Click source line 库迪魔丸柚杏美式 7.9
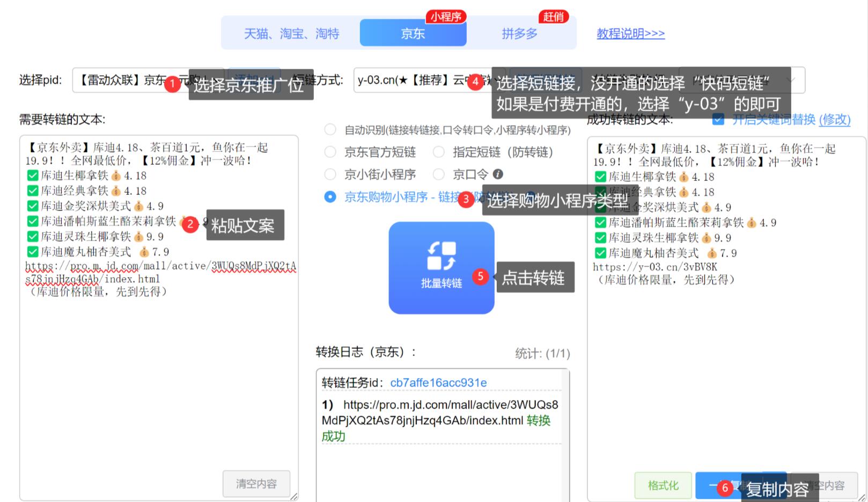Viewport: 868px width, 502px height. pos(98,252)
